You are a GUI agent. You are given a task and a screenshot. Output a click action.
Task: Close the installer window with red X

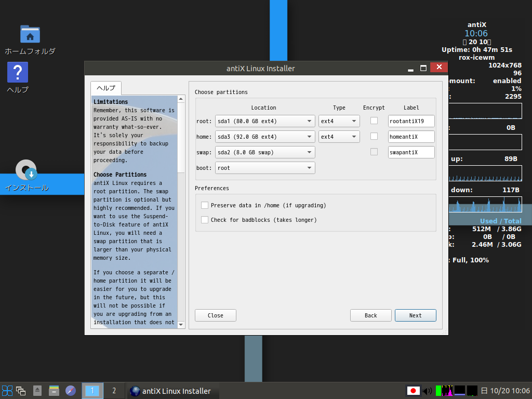tap(439, 67)
